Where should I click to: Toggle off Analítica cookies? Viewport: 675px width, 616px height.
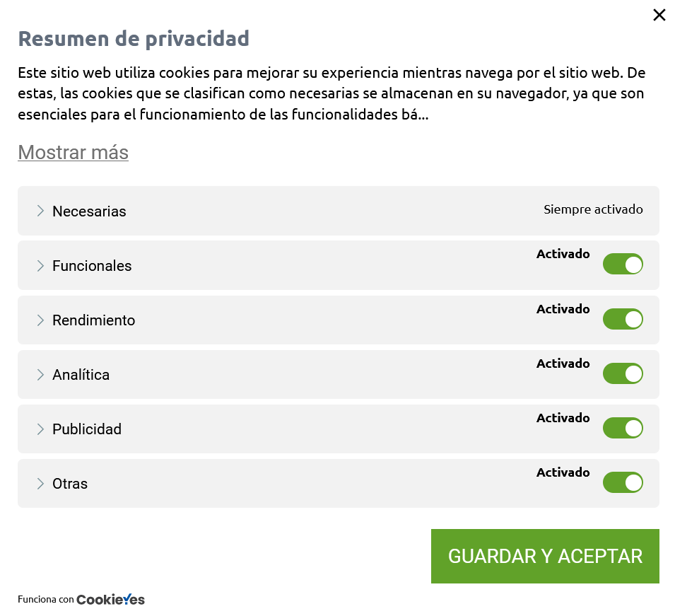coord(623,373)
